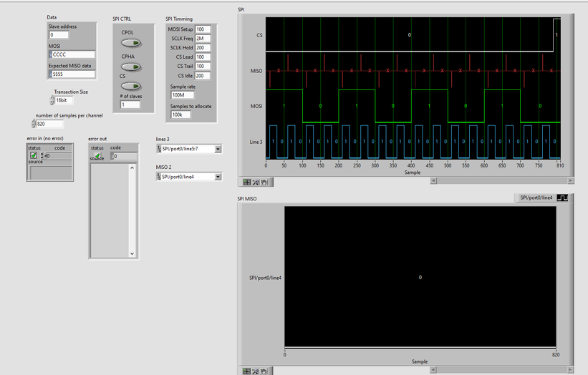Click SPI/port0/line4 plot legend label

[536, 198]
